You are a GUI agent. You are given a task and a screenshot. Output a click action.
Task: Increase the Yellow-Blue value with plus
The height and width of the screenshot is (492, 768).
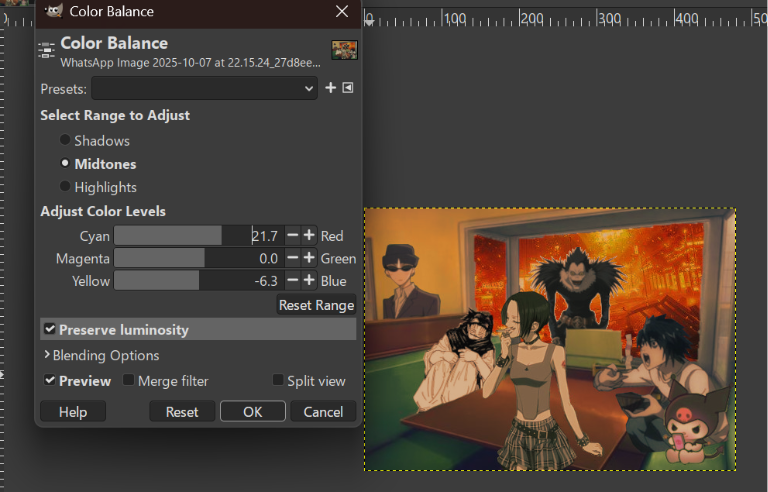coord(309,281)
